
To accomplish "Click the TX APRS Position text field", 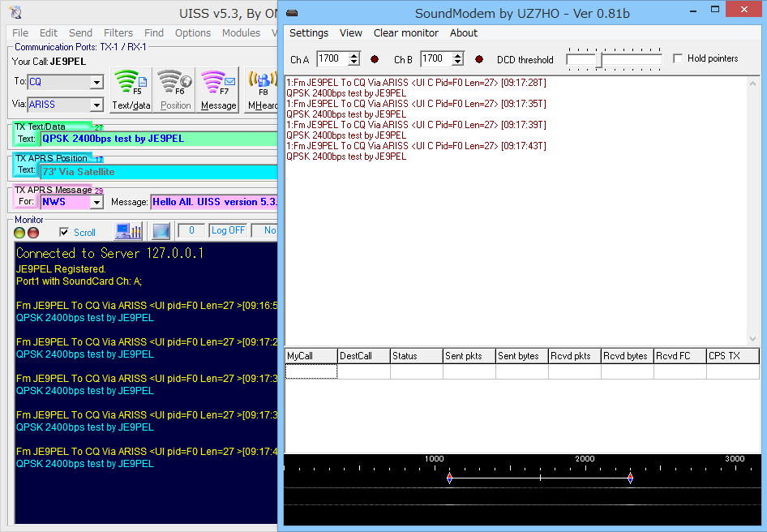I will (x=159, y=172).
